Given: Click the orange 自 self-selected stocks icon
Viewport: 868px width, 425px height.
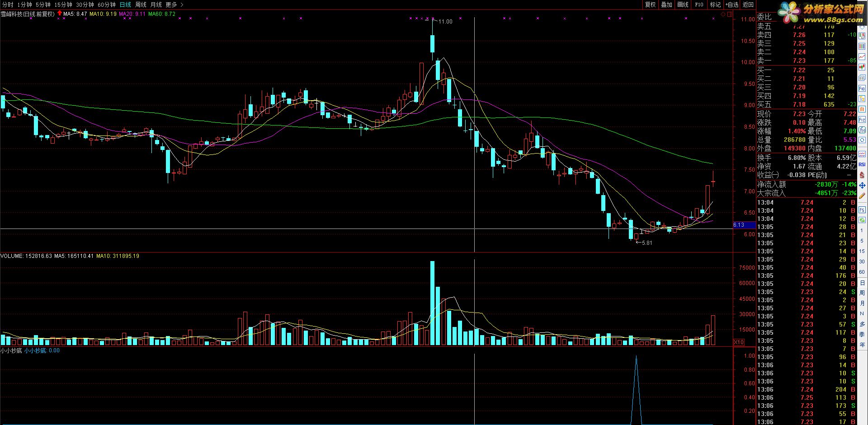Looking at the screenshot, I should (x=862, y=109).
